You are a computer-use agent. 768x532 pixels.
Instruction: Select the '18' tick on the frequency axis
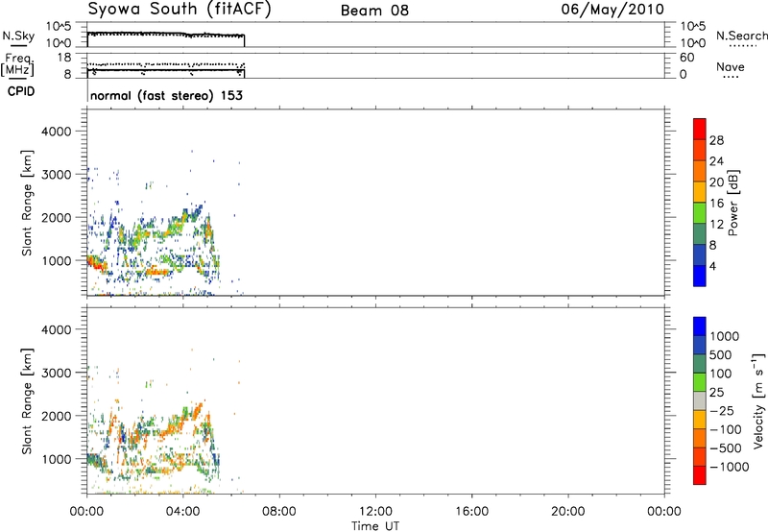click(64, 58)
